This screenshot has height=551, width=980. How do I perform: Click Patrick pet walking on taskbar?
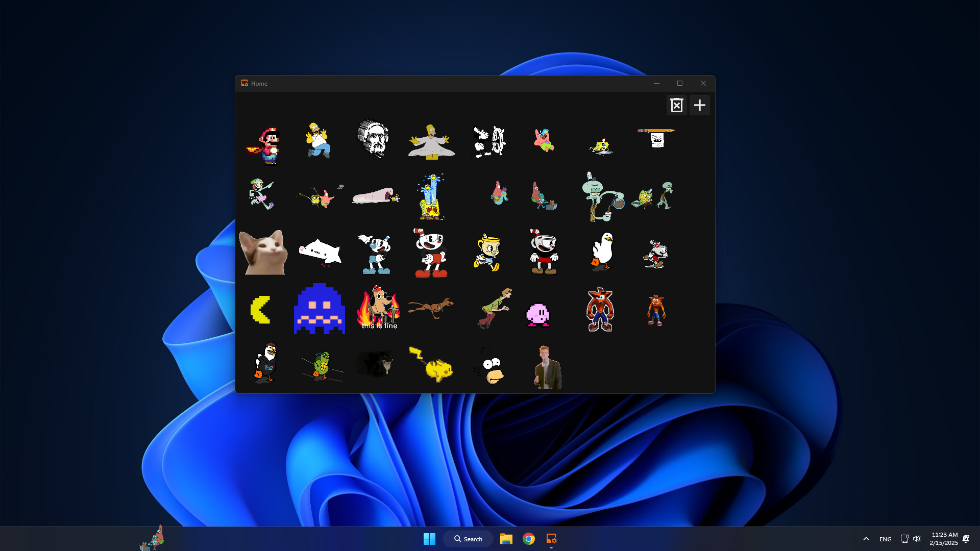point(153,538)
